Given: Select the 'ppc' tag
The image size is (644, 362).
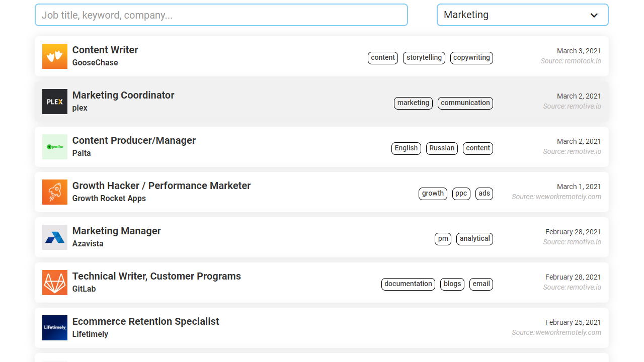Looking at the screenshot, I should (461, 194).
